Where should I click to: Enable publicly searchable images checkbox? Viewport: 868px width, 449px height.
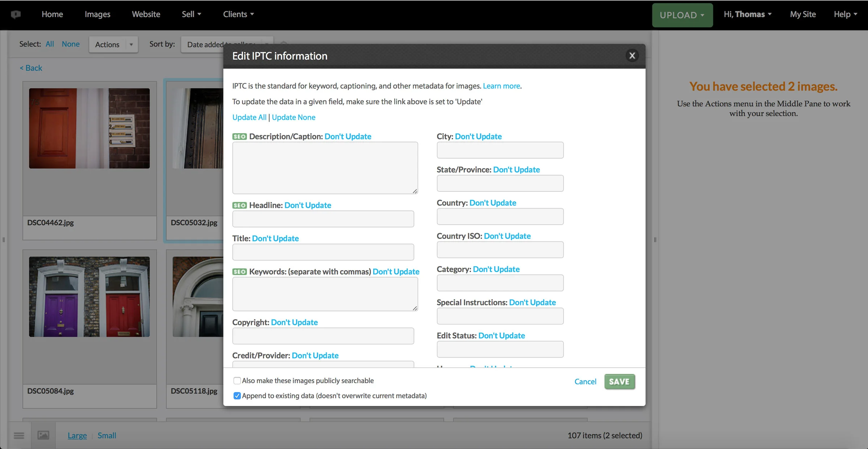[x=237, y=381]
